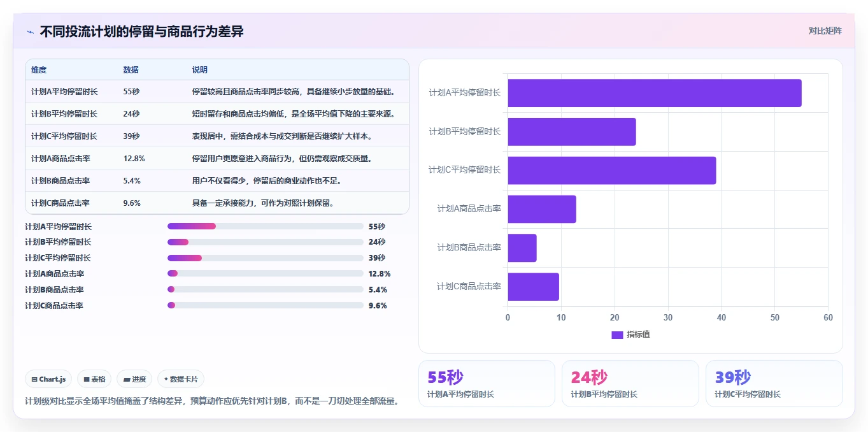
Task: Click the chart bar for 计划A商品点击率
Action: pos(542,209)
